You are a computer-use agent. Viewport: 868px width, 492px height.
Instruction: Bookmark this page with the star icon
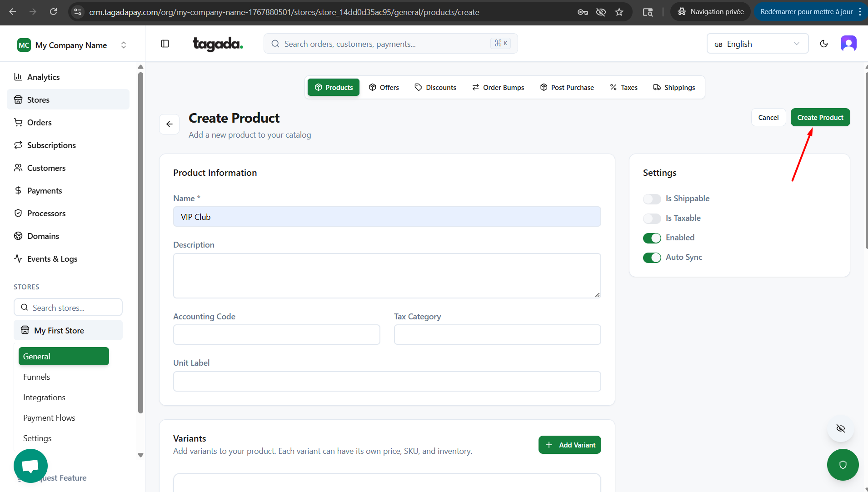click(x=619, y=12)
